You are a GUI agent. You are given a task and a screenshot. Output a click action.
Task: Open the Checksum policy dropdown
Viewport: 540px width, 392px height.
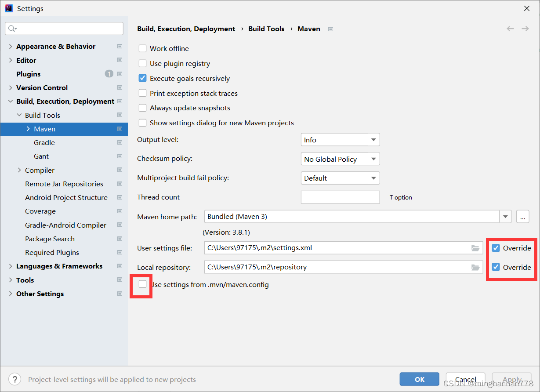(x=340, y=159)
